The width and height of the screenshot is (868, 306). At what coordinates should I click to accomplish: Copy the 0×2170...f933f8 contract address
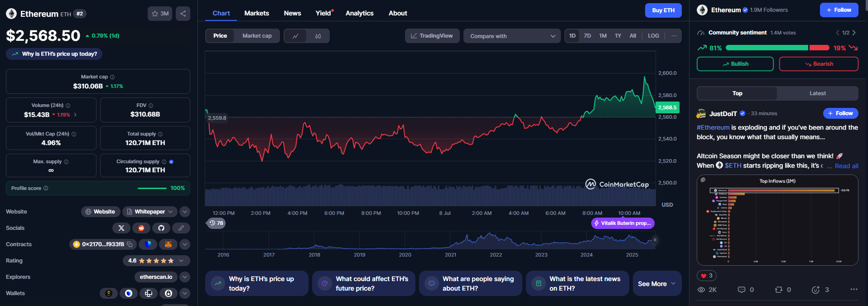[130, 244]
